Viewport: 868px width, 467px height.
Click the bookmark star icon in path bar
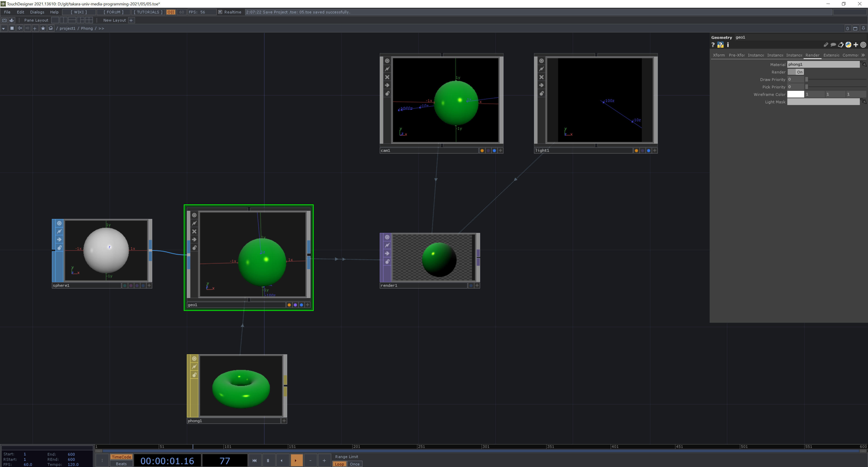tap(43, 28)
